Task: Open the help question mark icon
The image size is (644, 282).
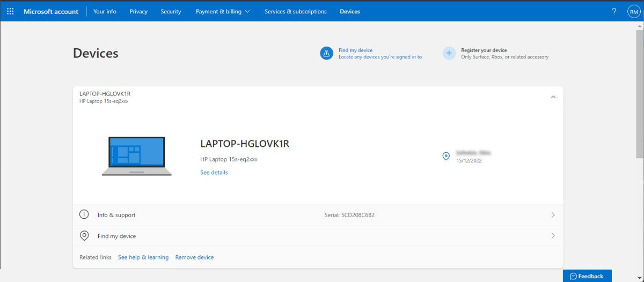Action: pyautogui.click(x=614, y=11)
